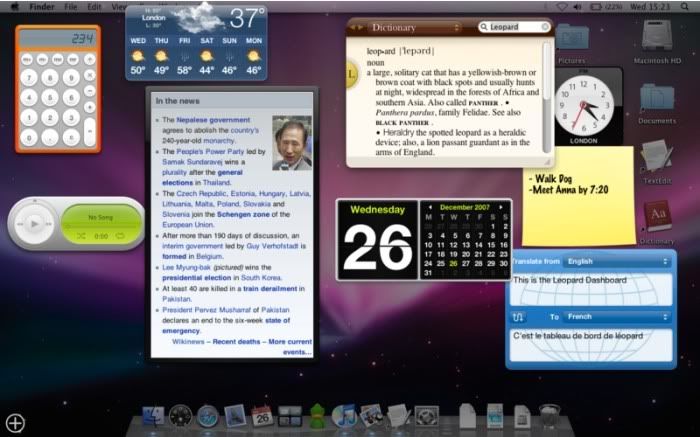Launch Safari from the Dock

point(208,416)
